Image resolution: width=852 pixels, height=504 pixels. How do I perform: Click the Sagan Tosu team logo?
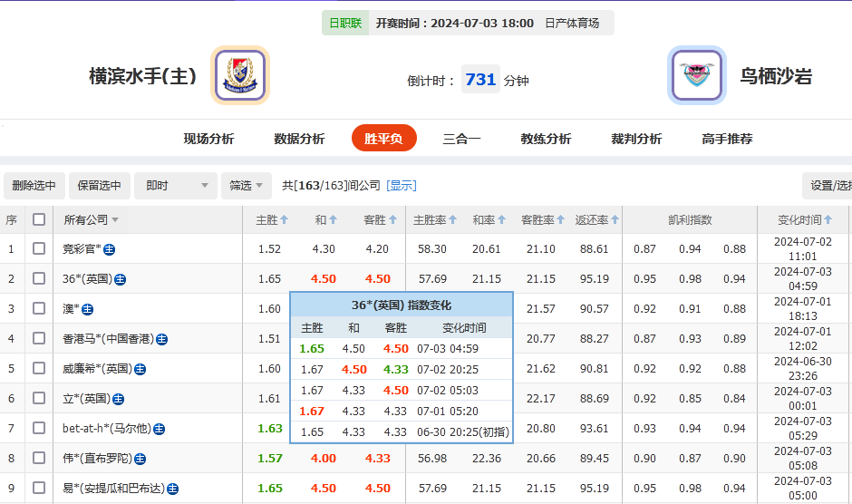point(696,75)
